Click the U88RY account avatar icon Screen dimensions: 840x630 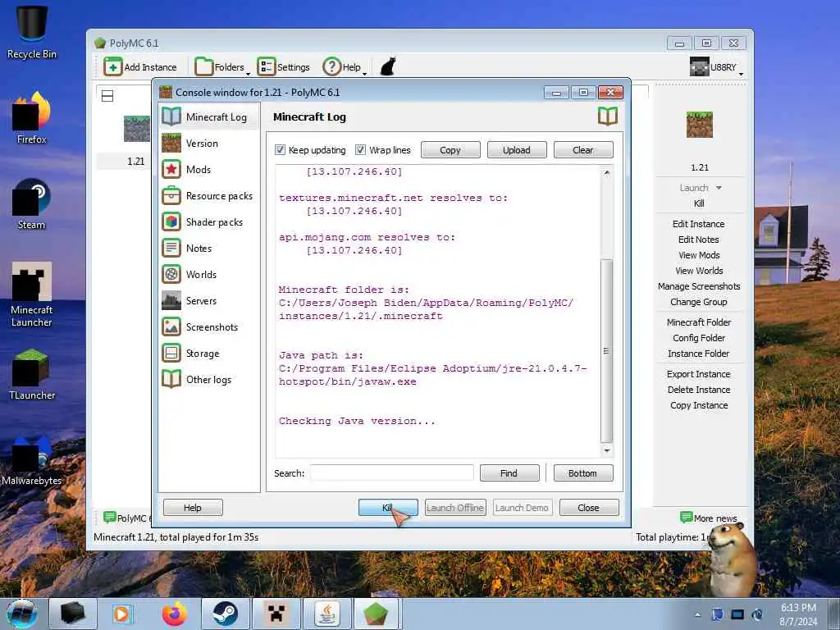(699, 67)
